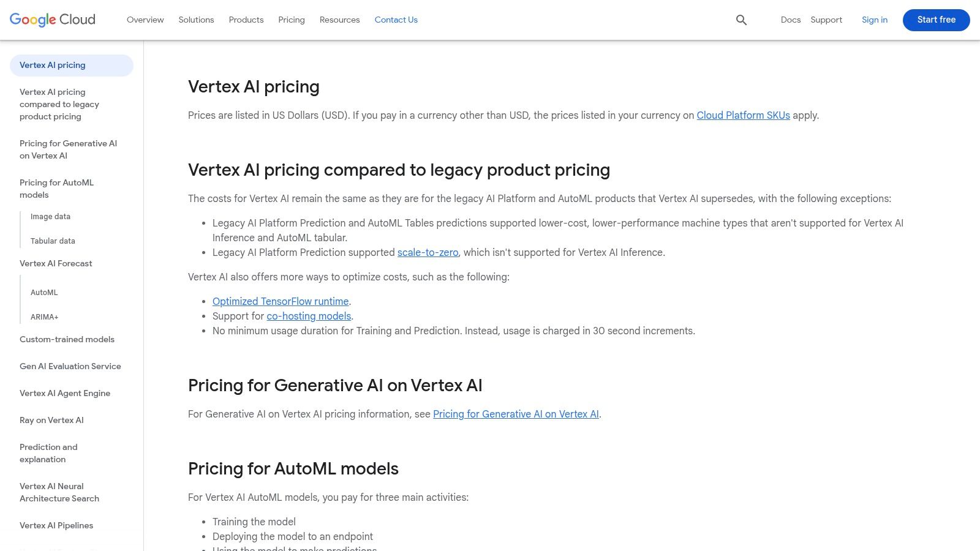This screenshot has height=551, width=980.
Task: Select the Overview menu item
Action: 145,20
